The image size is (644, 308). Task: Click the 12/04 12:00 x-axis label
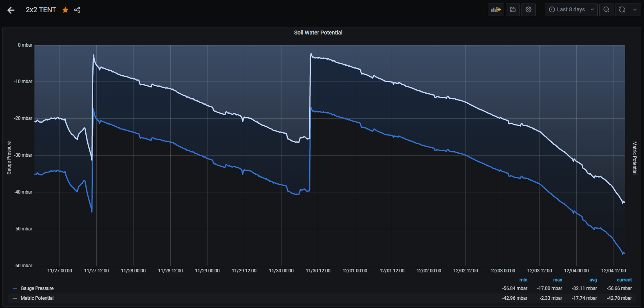point(613,271)
